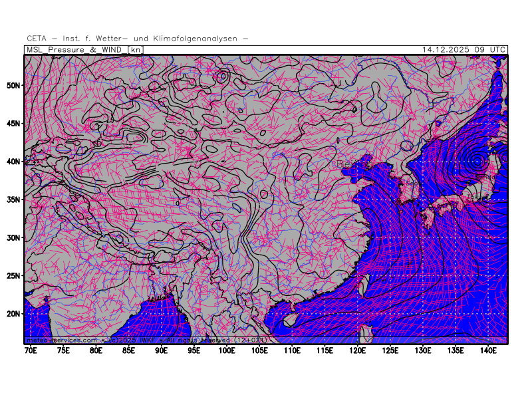The height and width of the screenshot is (399, 532).
Task: Click the small closed isobar near 100E 51N
Action: (x=222, y=76)
